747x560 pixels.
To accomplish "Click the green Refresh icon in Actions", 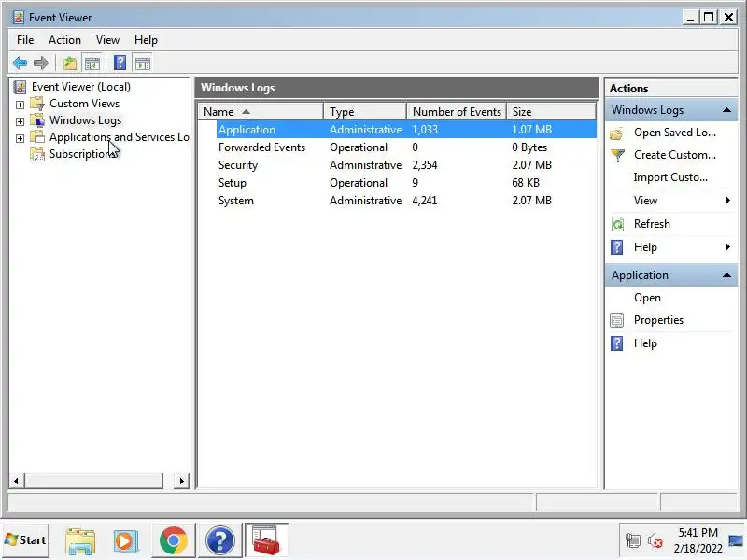I will click(x=617, y=224).
